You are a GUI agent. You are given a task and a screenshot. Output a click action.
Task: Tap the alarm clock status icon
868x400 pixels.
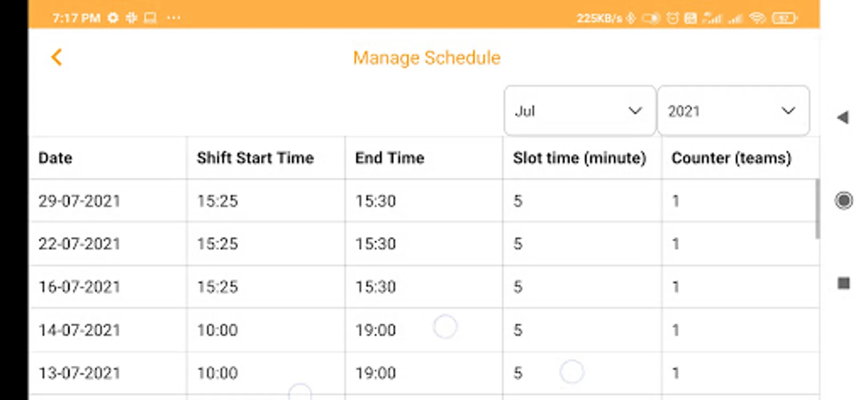click(672, 18)
